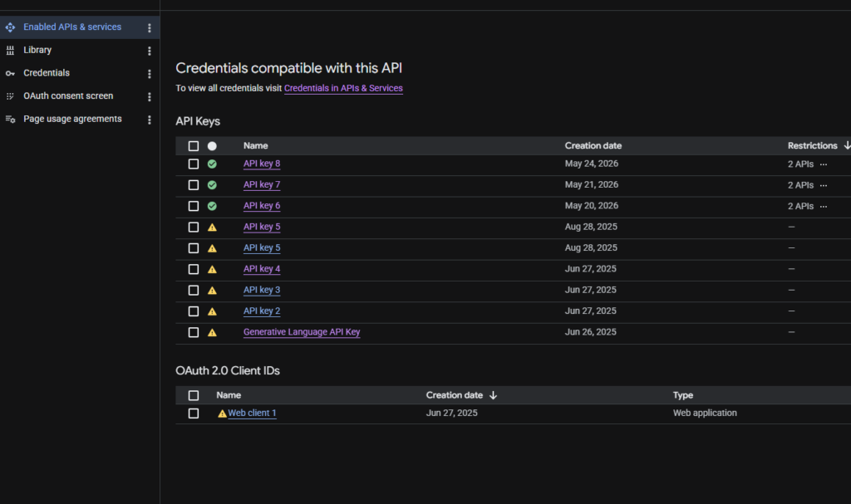Click warning icon of API key 2
851x504 pixels.
(x=212, y=311)
